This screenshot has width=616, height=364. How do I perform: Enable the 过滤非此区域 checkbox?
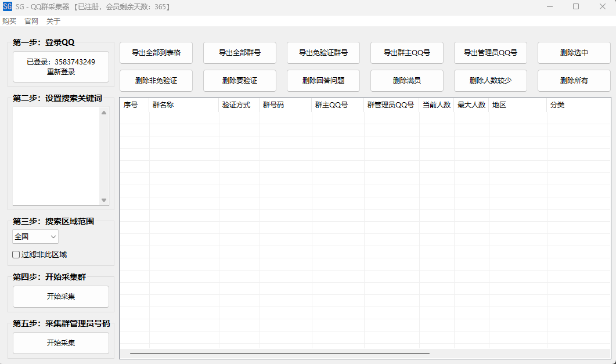pyautogui.click(x=16, y=254)
